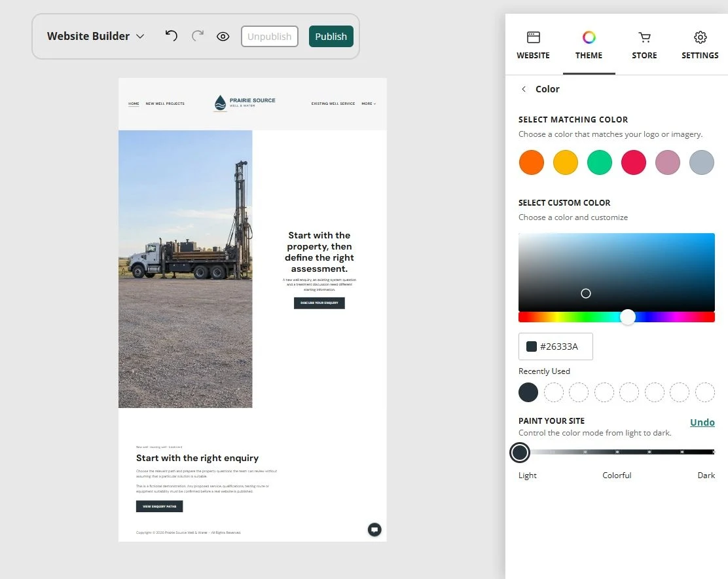Click the 'Start with the right enquiry' heading

coord(197,458)
